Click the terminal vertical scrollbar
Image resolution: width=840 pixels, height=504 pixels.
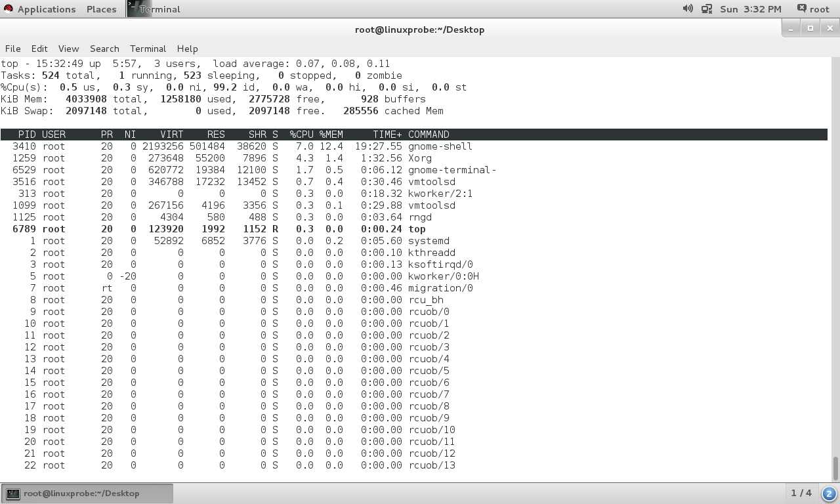point(835,469)
